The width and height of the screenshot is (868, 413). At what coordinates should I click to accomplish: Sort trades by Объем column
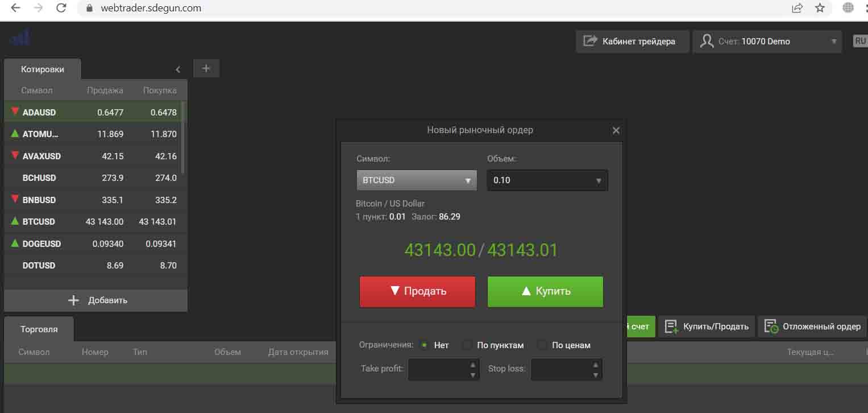point(227,352)
